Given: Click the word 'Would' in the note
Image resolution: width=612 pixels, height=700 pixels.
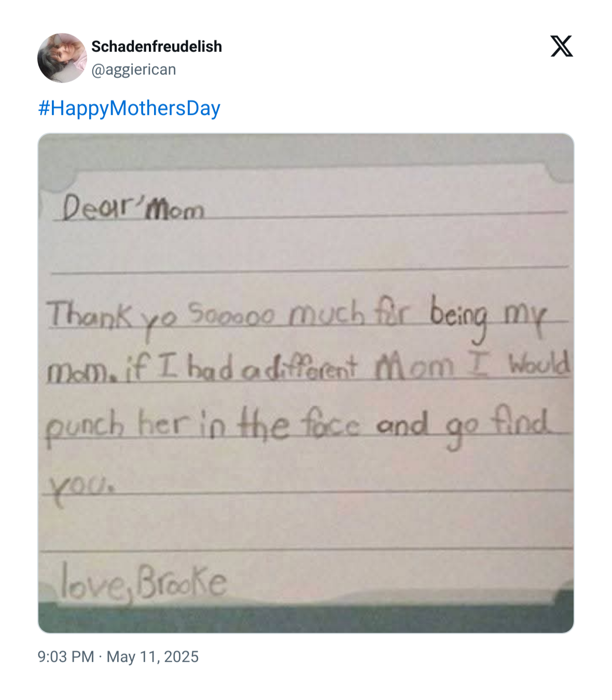Looking at the screenshot, I should pyautogui.click(x=539, y=364).
